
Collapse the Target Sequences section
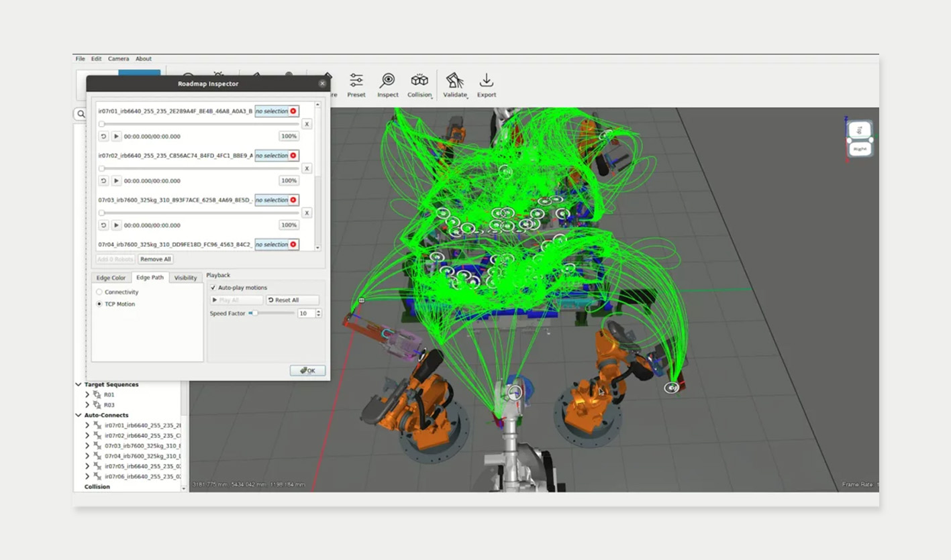coord(79,384)
